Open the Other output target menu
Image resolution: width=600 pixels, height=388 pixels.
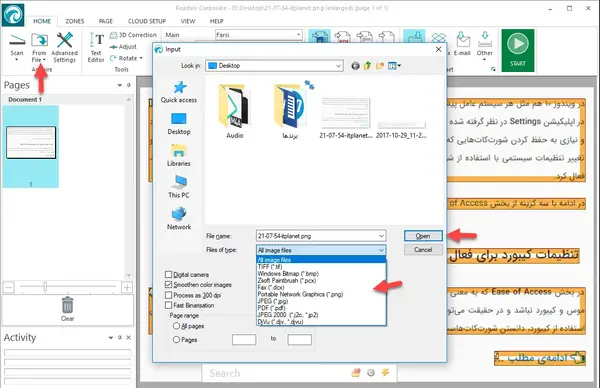[484, 46]
